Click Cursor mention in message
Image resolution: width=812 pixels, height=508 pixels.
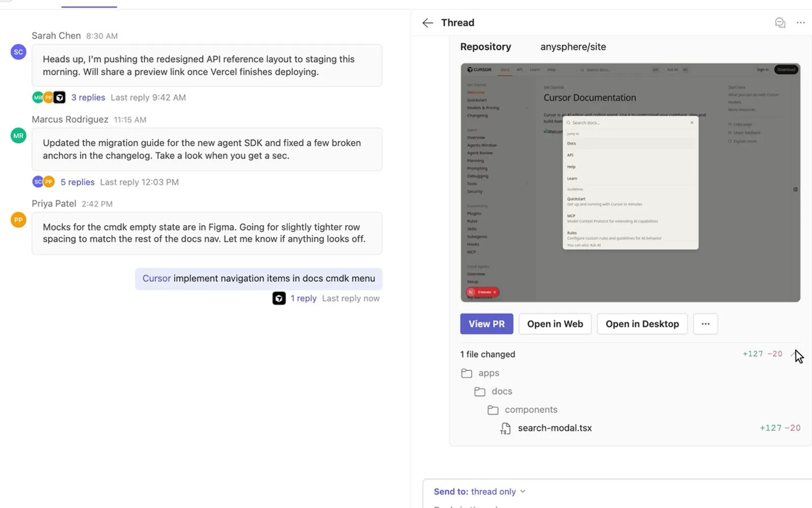(156, 278)
